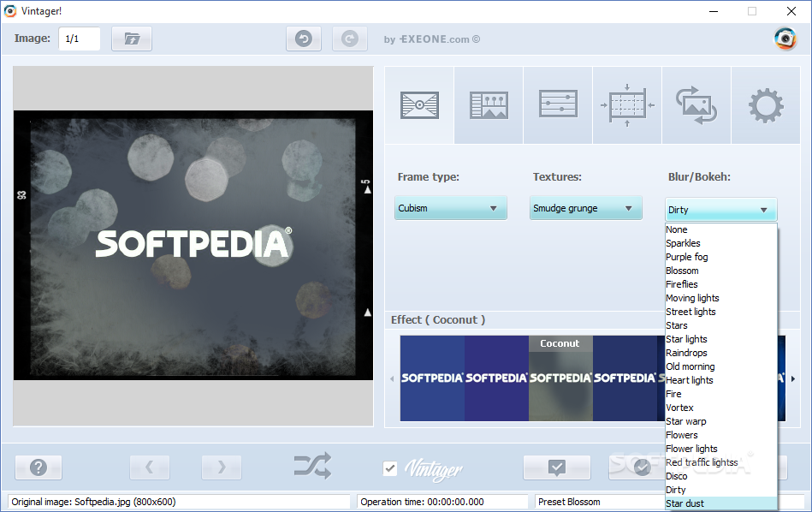Select Purple fog bokeh option

pyautogui.click(x=720, y=257)
